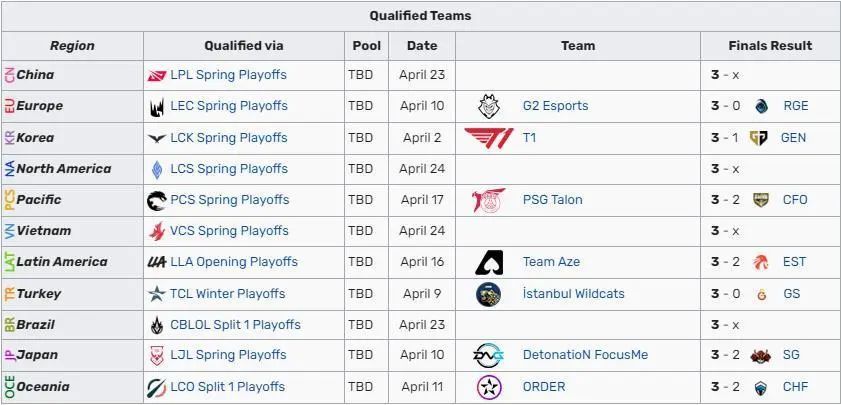Open the TCL Winter Playoffs link

(228, 294)
